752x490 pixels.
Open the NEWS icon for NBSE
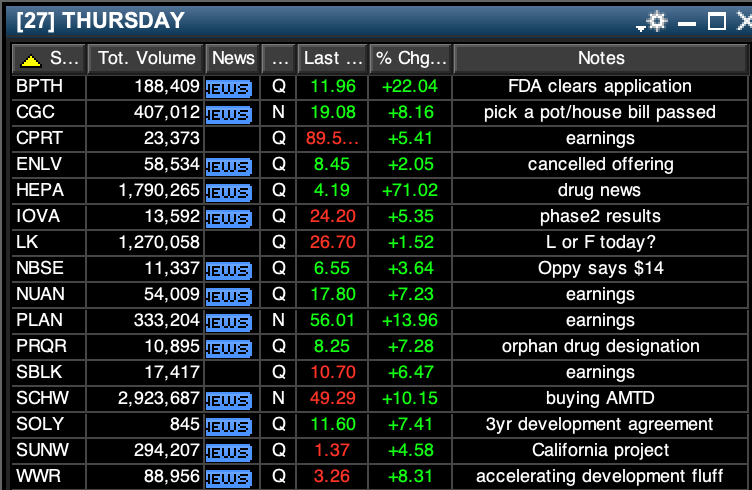coord(229,270)
